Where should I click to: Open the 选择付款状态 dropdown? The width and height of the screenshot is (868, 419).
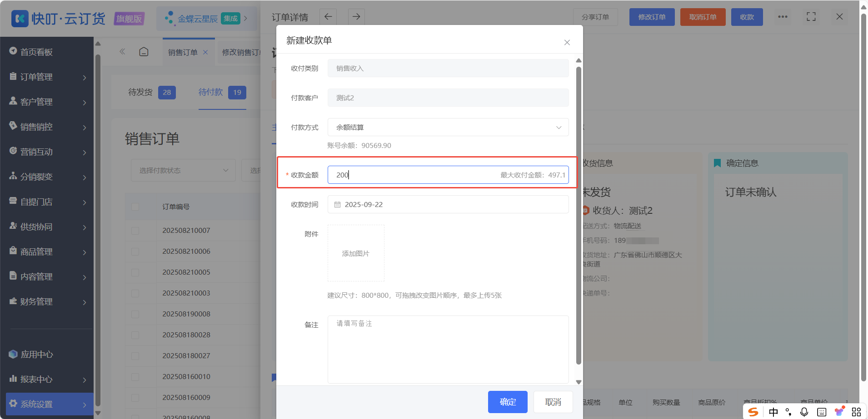click(x=184, y=170)
